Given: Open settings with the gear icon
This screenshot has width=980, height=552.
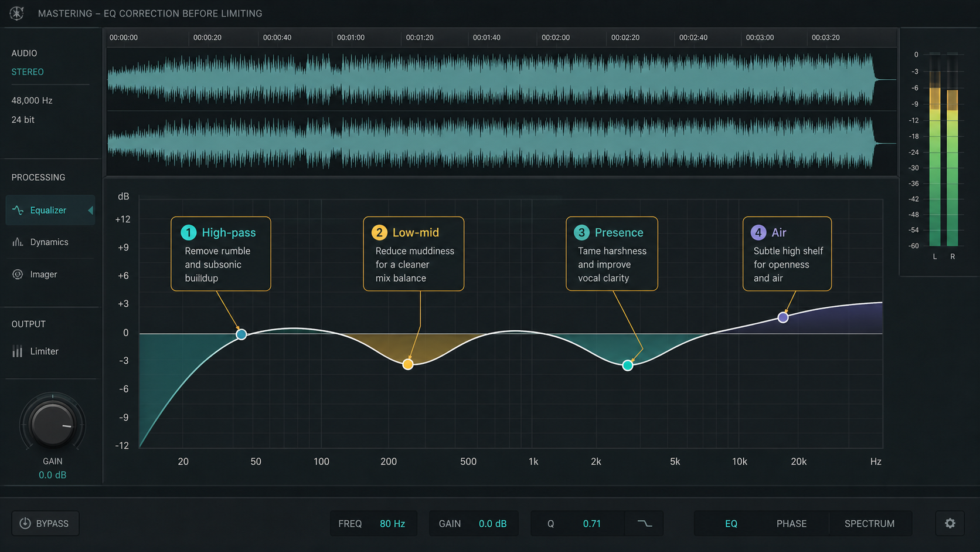Looking at the screenshot, I should pos(950,523).
